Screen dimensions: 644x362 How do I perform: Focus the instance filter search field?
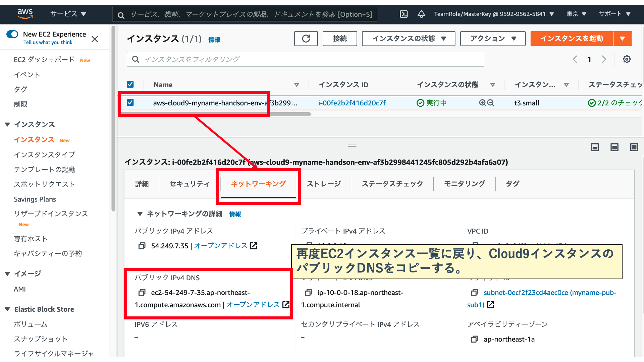305,59
